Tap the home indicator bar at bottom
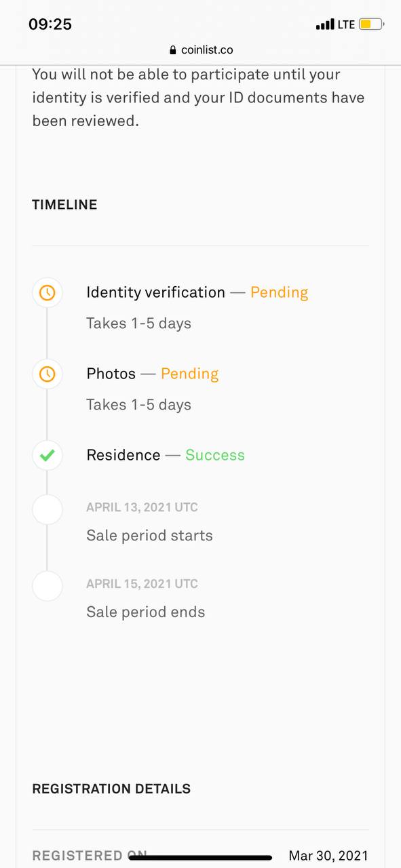The width and height of the screenshot is (401, 868). [200, 858]
